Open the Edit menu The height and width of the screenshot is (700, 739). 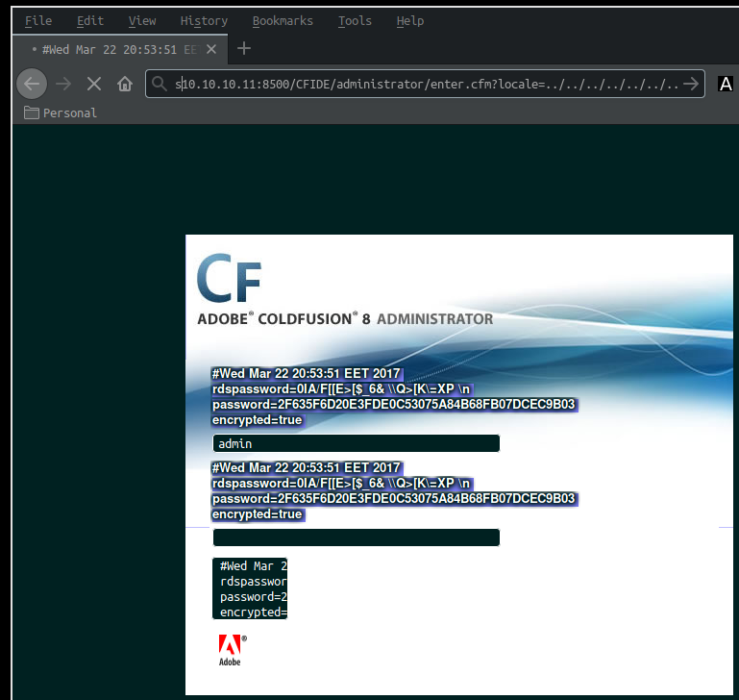click(90, 21)
